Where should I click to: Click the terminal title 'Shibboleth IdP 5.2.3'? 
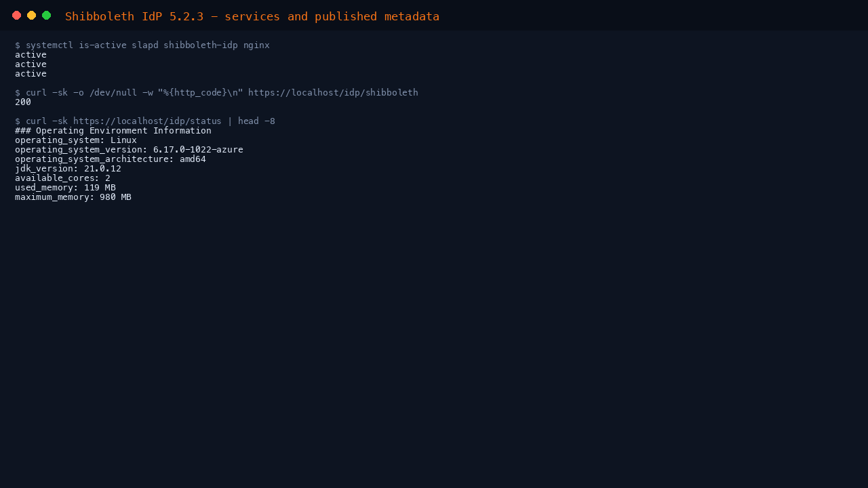(x=134, y=16)
